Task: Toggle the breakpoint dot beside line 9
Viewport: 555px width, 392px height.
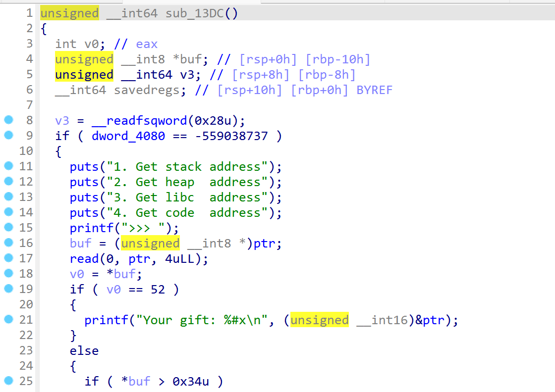Action: (x=8, y=135)
